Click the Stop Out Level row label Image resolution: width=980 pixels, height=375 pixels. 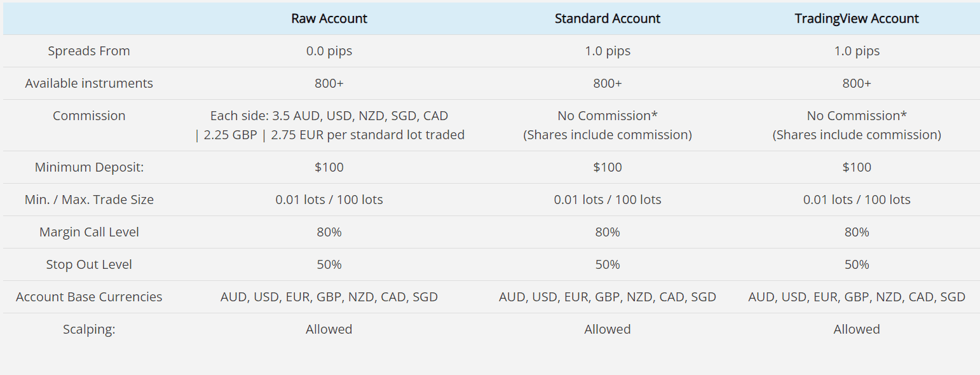point(89,264)
